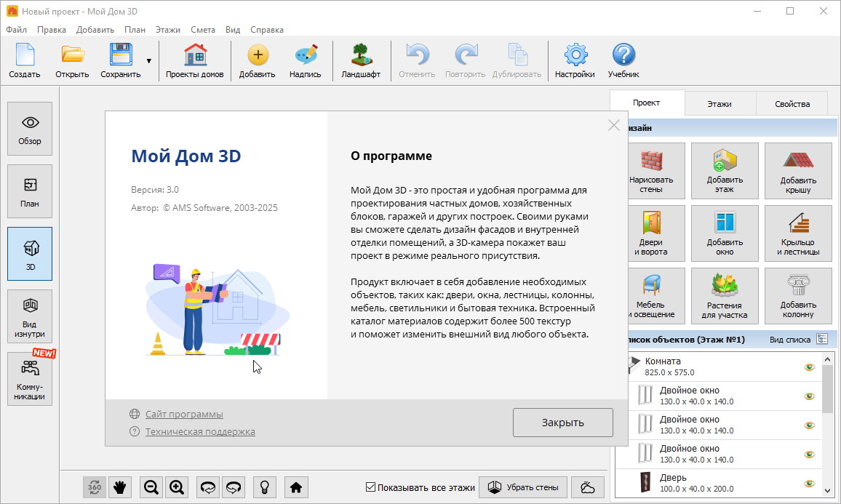Close about dialog with X

click(613, 126)
